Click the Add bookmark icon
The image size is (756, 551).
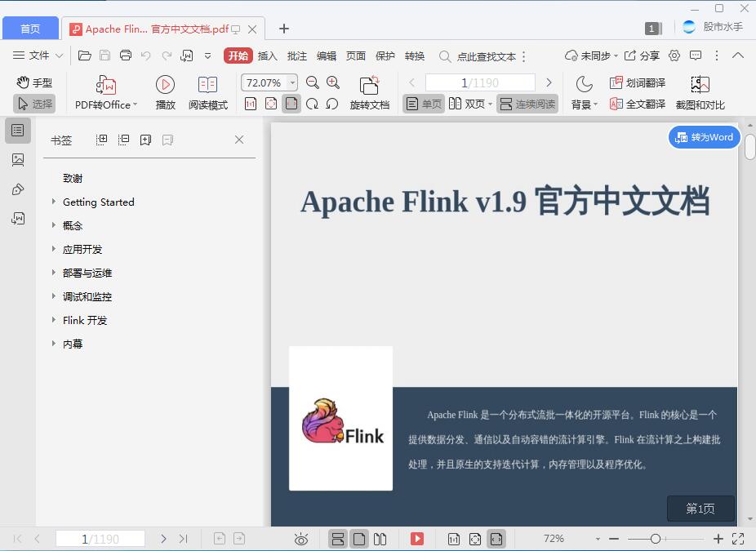point(145,140)
